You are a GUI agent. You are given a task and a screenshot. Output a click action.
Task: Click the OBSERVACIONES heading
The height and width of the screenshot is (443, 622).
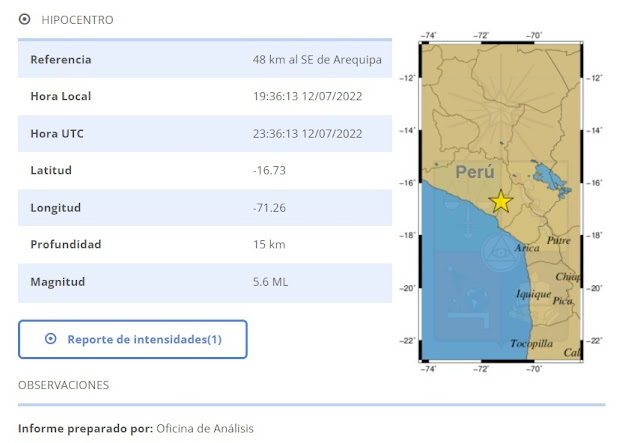click(x=63, y=385)
